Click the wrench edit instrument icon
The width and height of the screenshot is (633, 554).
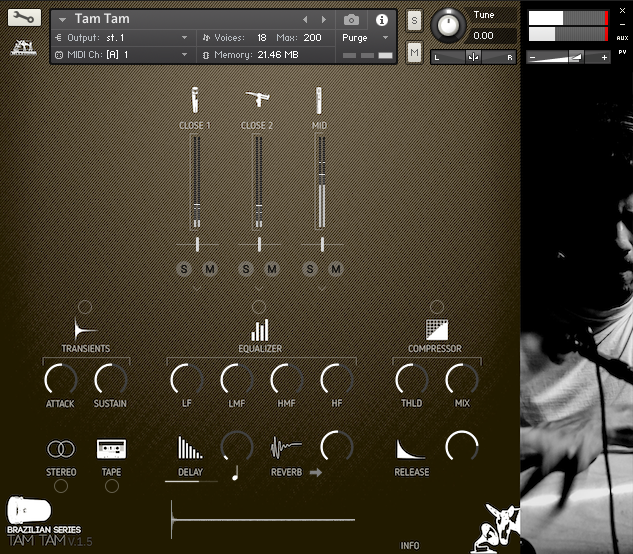pyautogui.click(x=24, y=17)
